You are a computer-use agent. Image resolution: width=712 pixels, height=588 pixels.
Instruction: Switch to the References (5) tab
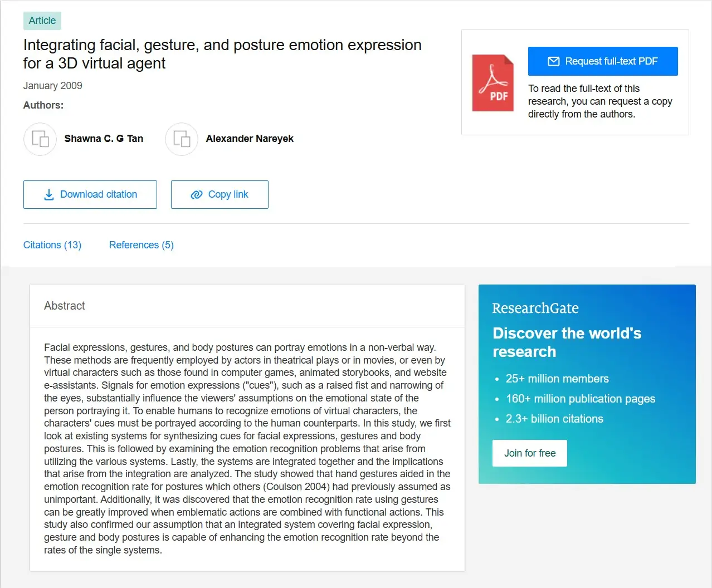pos(142,245)
